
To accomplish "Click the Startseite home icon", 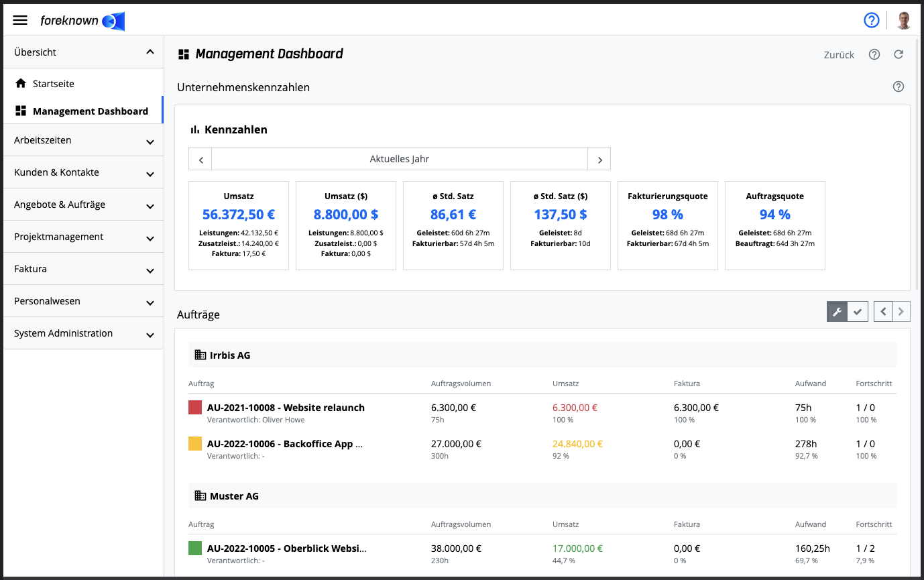I will click(x=20, y=84).
